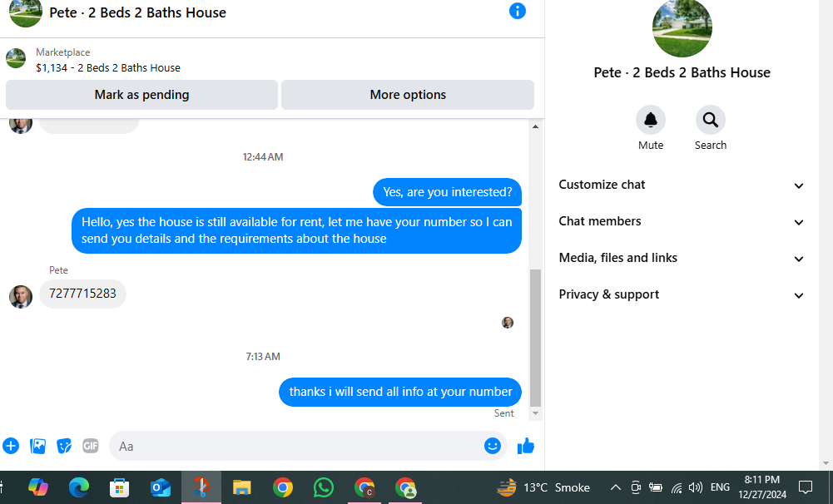Mark the listing as pending
The height and width of the screenshot is (504, 833).
point(141,95)
